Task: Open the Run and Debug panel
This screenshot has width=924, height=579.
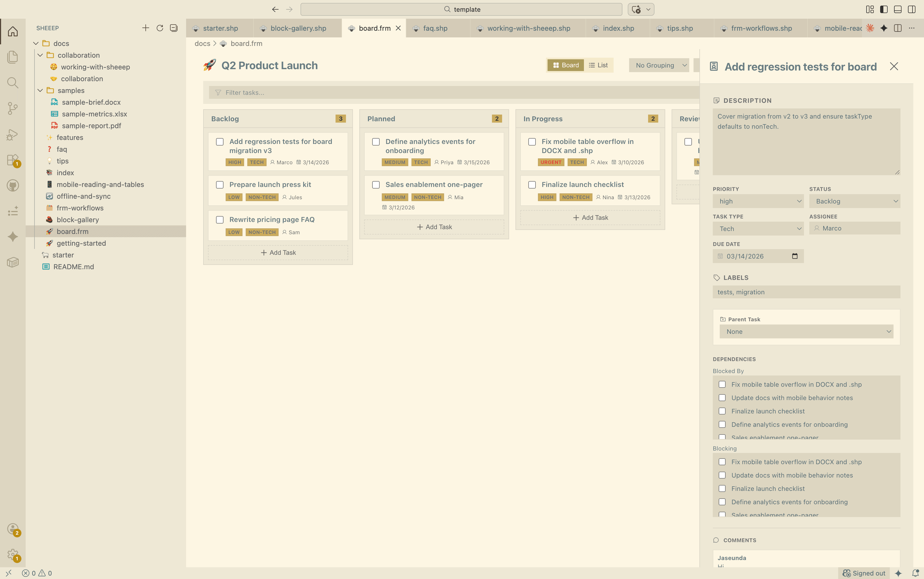Action: coord(13,134)
